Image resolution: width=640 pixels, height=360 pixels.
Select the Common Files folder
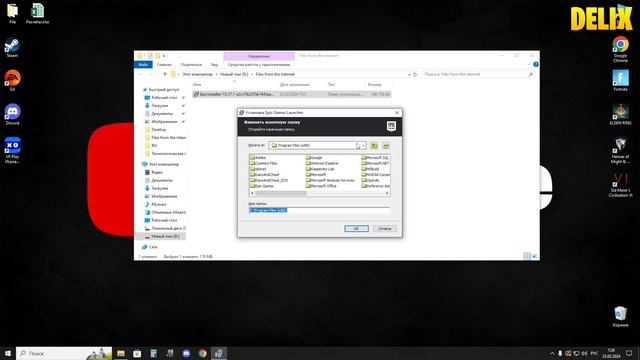click(264, 163)
